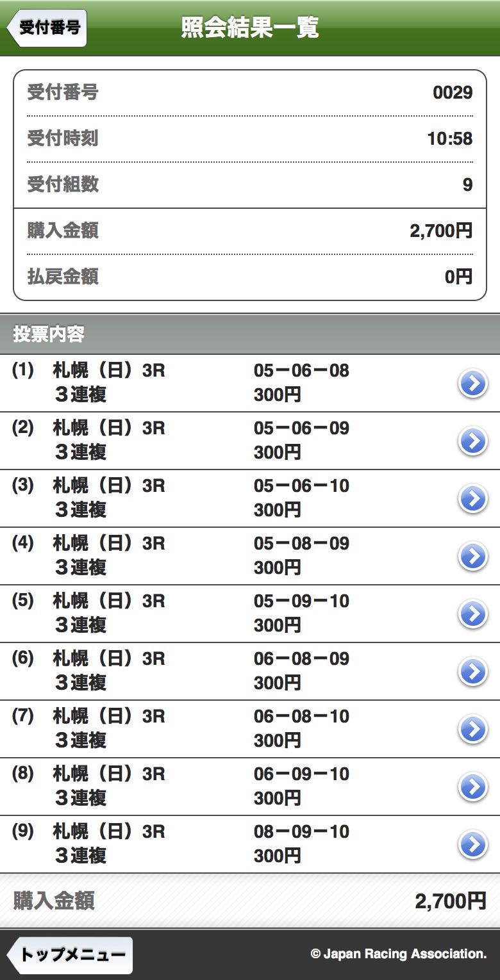Select entry (9) 札幌（日）3R row
The width and height of the screenshot is (500, 980).
point(250,844)
